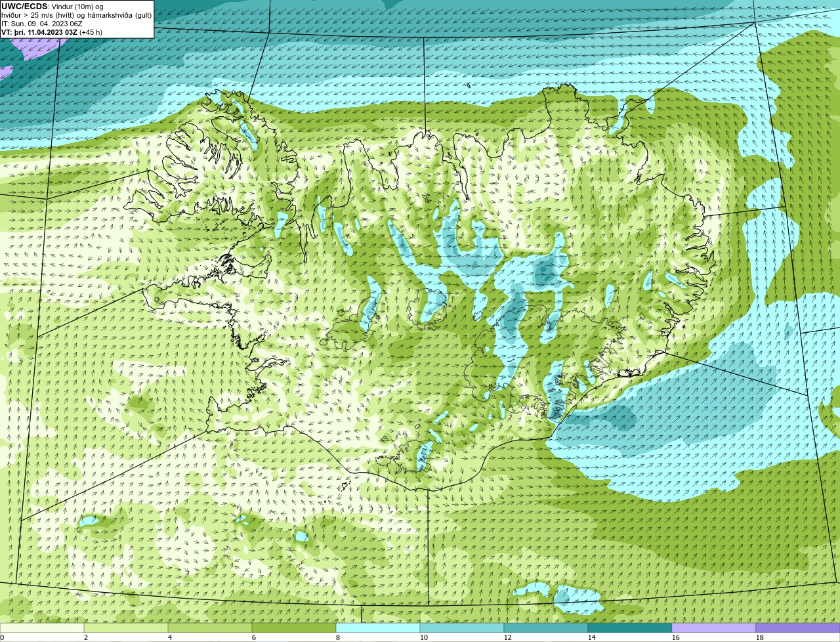This screenshot has width=840, height=642.
Task: Click the legend label "12"
Action: pyautogui.click(x=508, y=637)
